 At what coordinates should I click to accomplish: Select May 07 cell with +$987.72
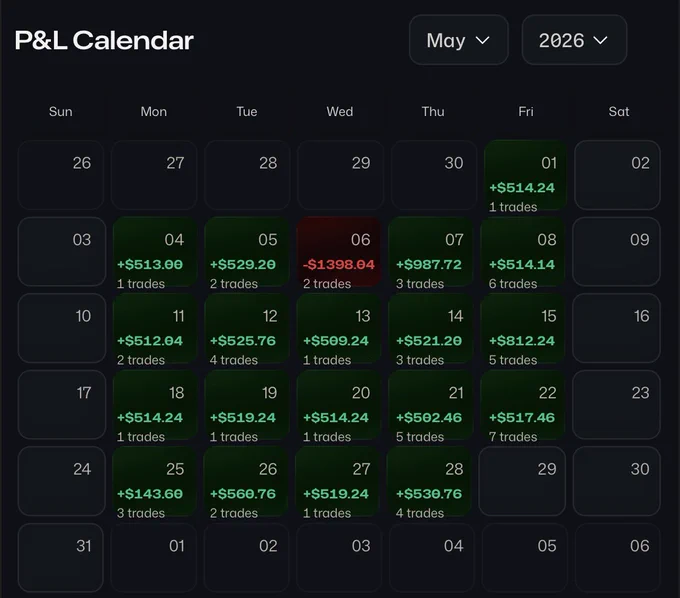[432, 252]
